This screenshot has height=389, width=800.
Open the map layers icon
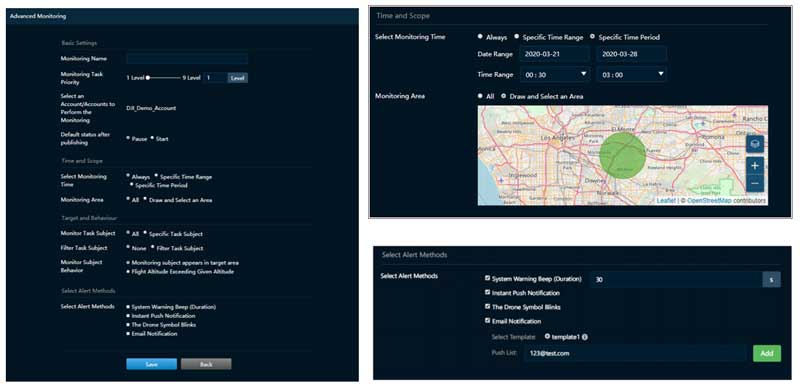click(x=755, y=144)
